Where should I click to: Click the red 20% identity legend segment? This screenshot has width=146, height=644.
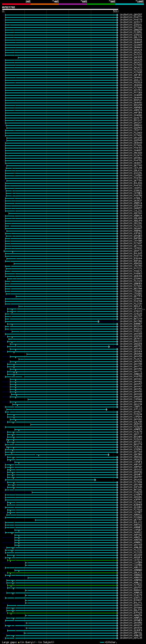[16, 4]
